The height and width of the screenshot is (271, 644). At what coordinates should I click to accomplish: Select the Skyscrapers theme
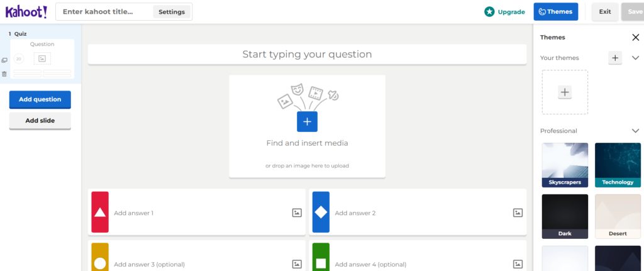(x=565, y=165)
